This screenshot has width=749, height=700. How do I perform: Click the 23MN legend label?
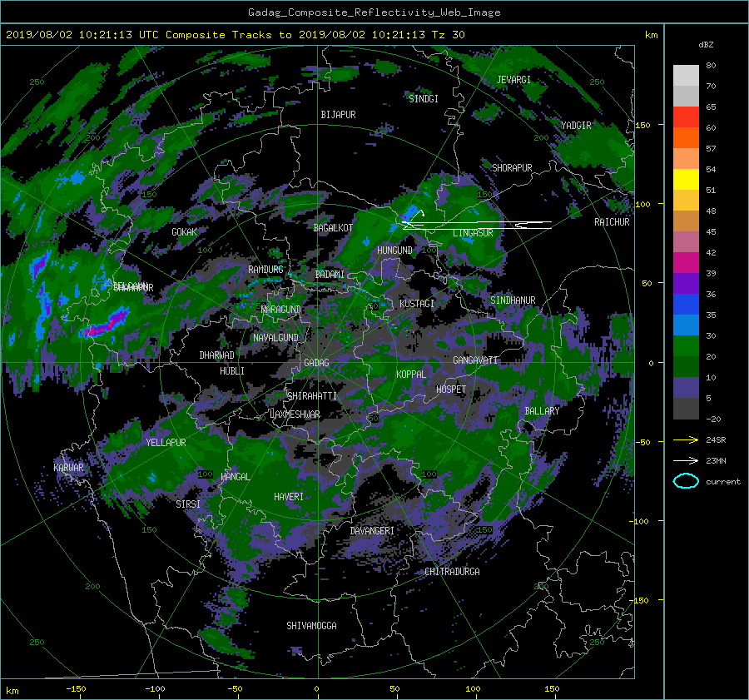716,460
